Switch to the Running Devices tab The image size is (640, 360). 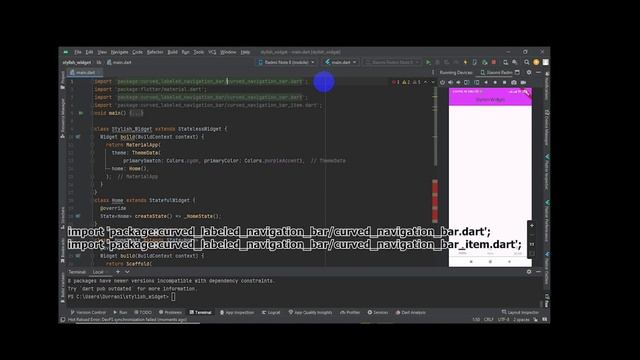point(456,72)
